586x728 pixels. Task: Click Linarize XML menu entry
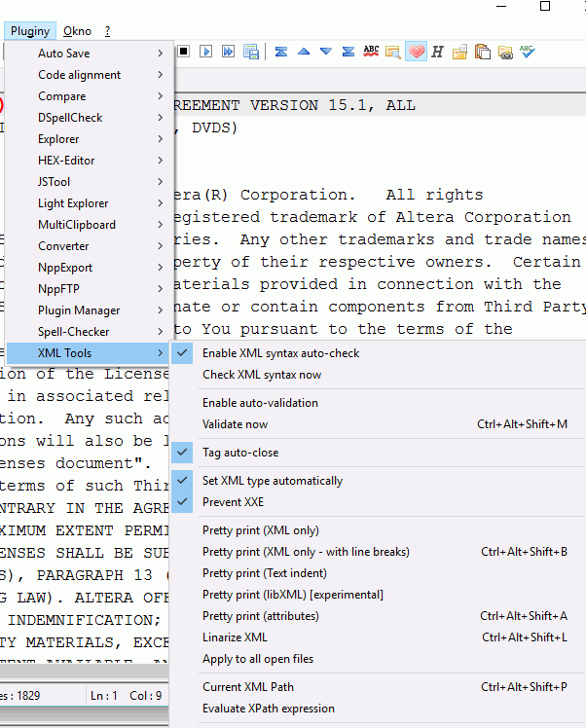(235, 637)
